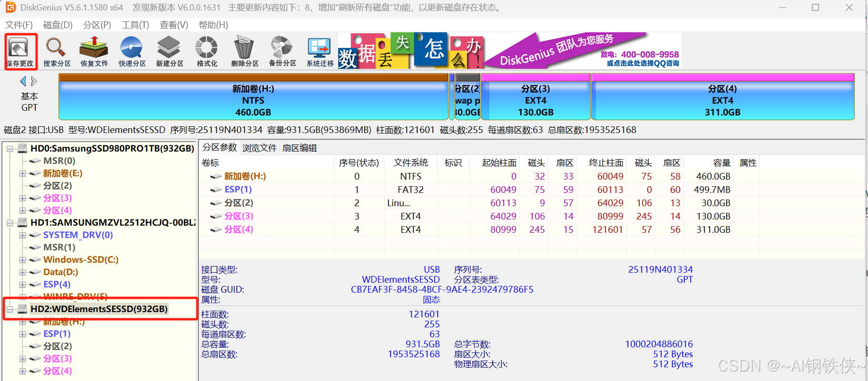Viewport: 868px width, 381px height.
Task: Click the disk GUID value CB7EAF3F-8458-4BCF
Action: 442,289
